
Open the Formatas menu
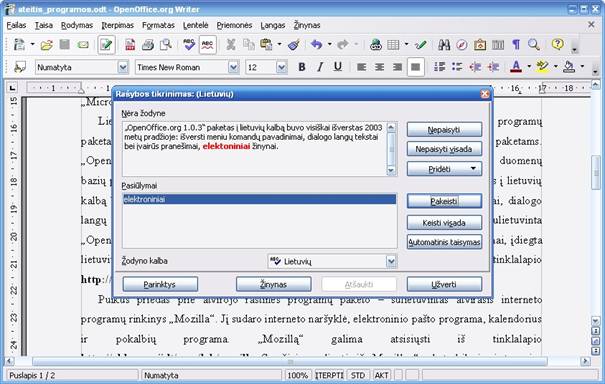pyautogui.click(x=158, y=25)
